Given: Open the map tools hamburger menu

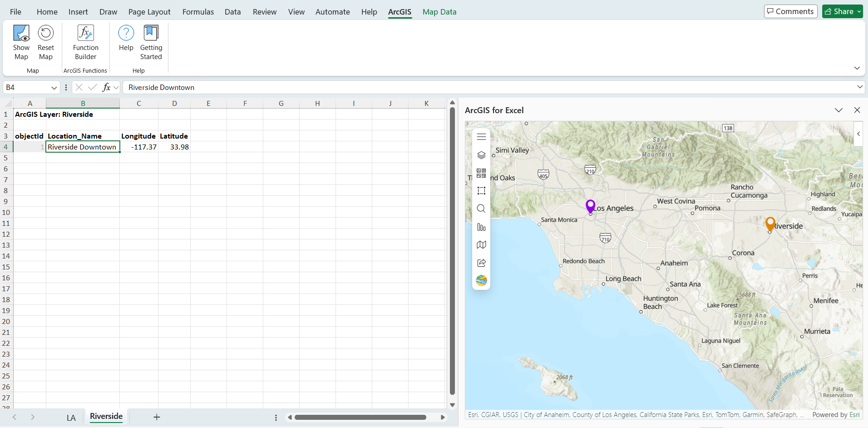Looking at the screenshot, I should point(481,137).
